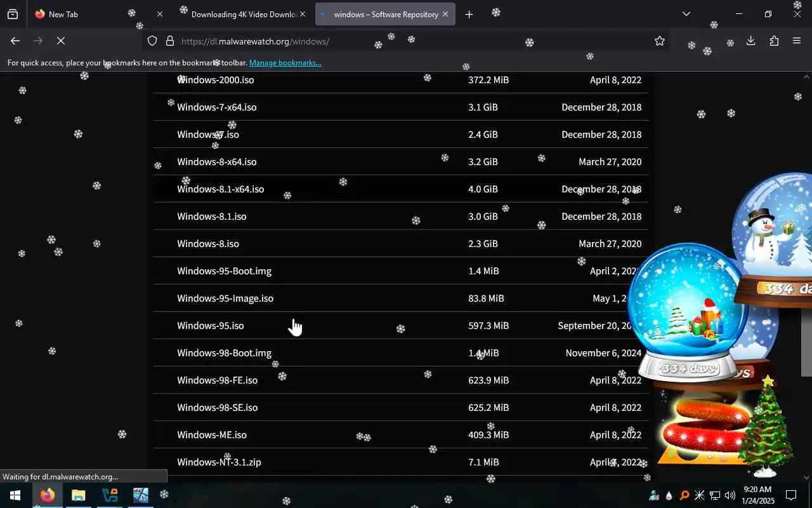View site security padlock information
812x508 pixels.
click(x=170, y=41)
